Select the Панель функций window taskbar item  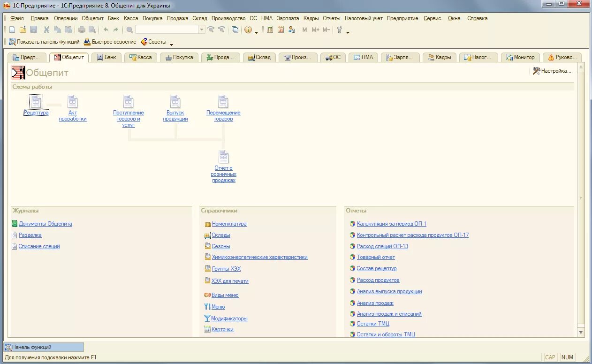coord(44,347)
